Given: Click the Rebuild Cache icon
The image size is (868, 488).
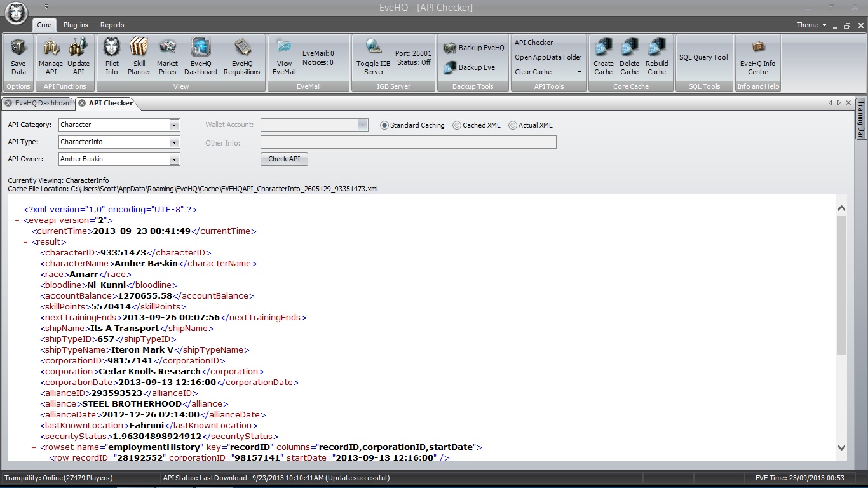Looking at the screenshot, I should click(x=656, y=57).
